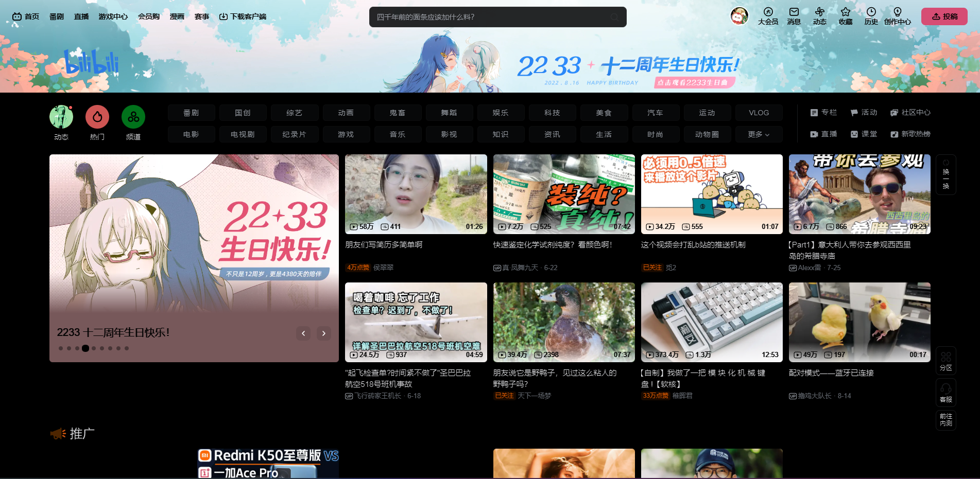Select the 音乐 category tab

pos(398,134)
